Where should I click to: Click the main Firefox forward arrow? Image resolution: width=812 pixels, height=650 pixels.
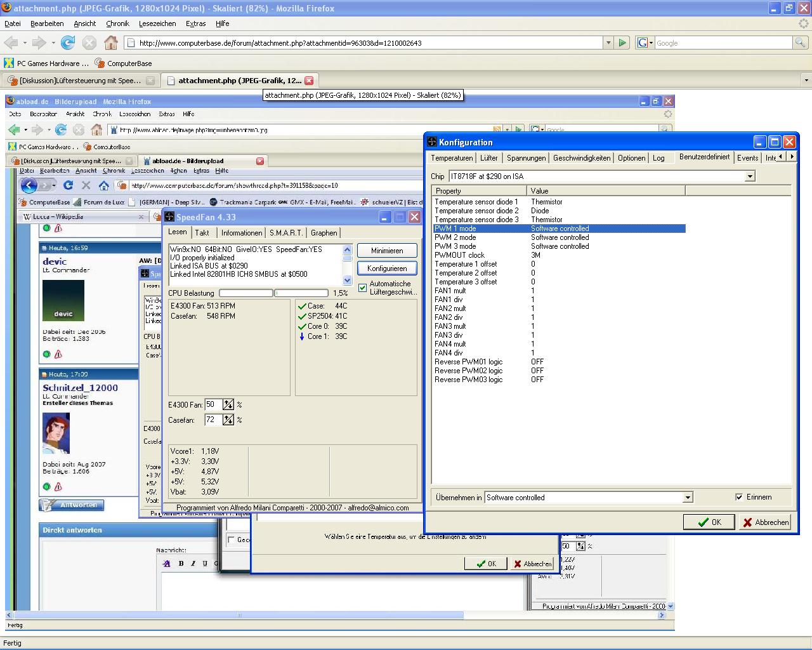coord(39,43)
